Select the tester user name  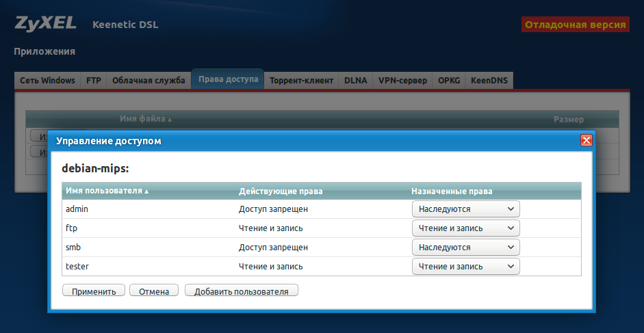click(77, 267)
